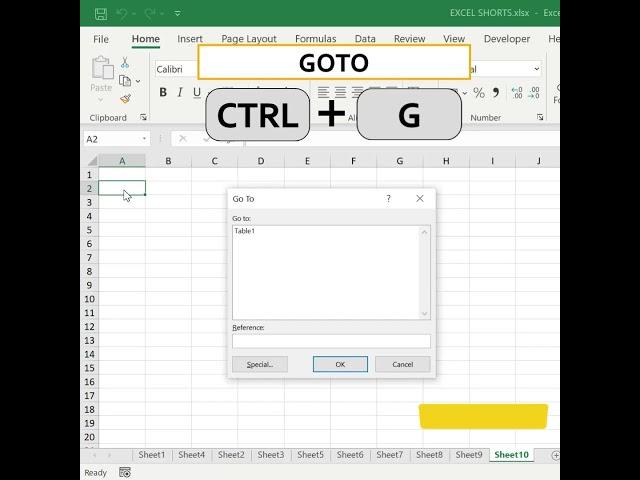Click the macro record icon in status bar

click(x=125, y=473)
